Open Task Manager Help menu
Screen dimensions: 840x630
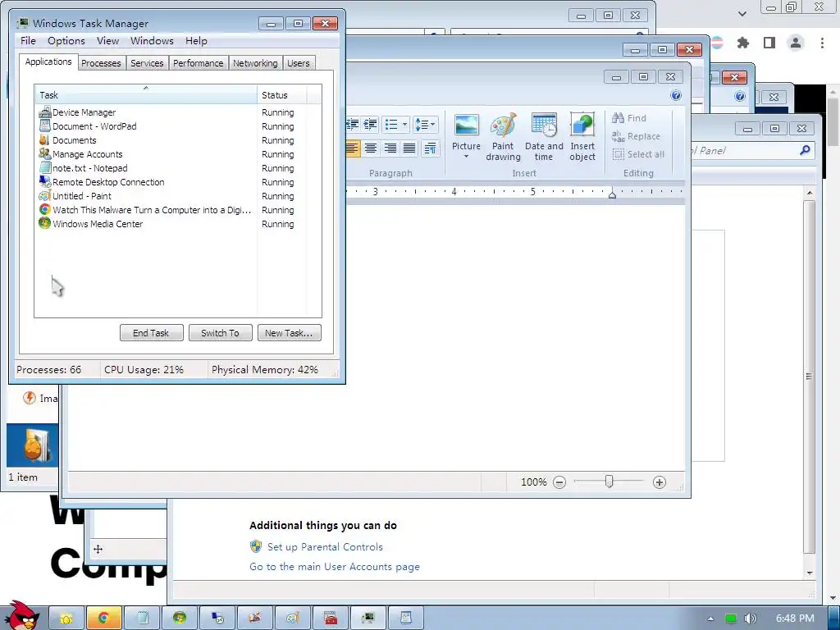tap(196, 41)
